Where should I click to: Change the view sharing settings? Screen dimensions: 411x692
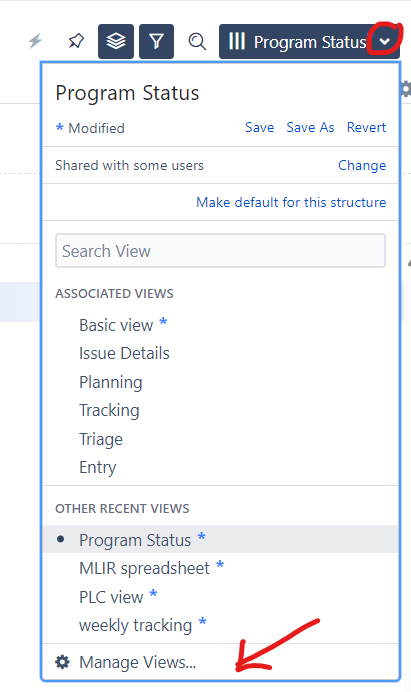[362, 165]
